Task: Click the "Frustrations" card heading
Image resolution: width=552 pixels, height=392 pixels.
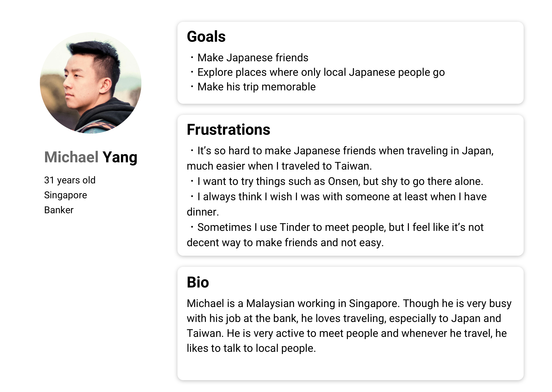Action: pyautogui.click(x=228, y=130)
